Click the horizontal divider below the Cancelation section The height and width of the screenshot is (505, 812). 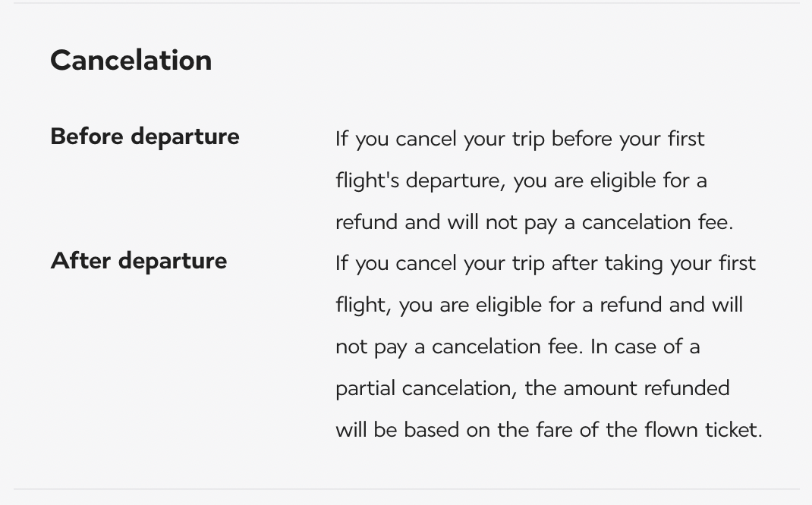tap(406, 489)
